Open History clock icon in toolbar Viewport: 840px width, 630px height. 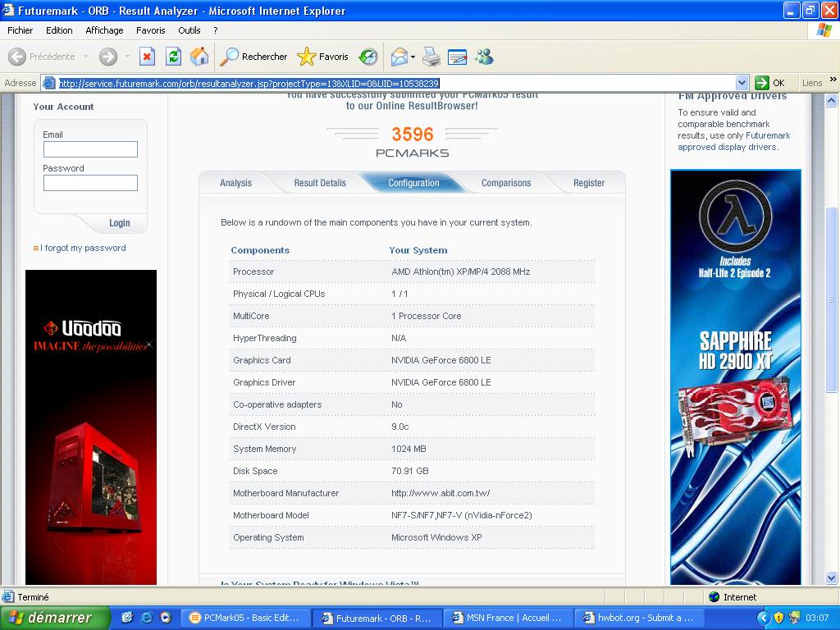click(368, 57)
